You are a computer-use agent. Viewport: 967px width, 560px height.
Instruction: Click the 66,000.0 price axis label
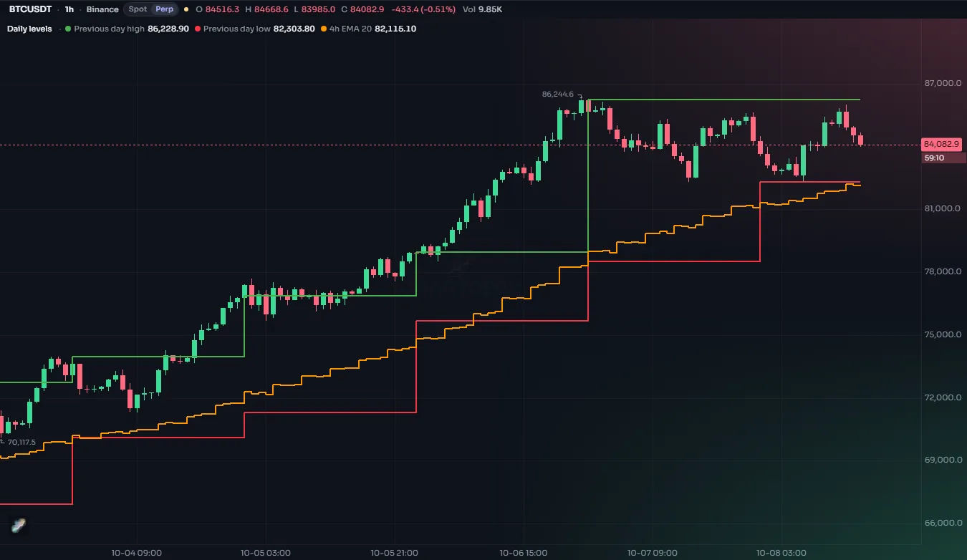[944, 523]
